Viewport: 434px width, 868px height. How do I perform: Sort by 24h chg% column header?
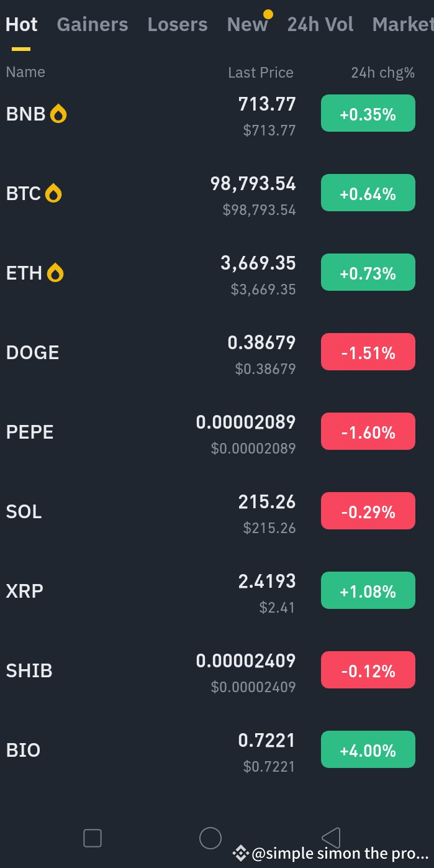[382, 73]
